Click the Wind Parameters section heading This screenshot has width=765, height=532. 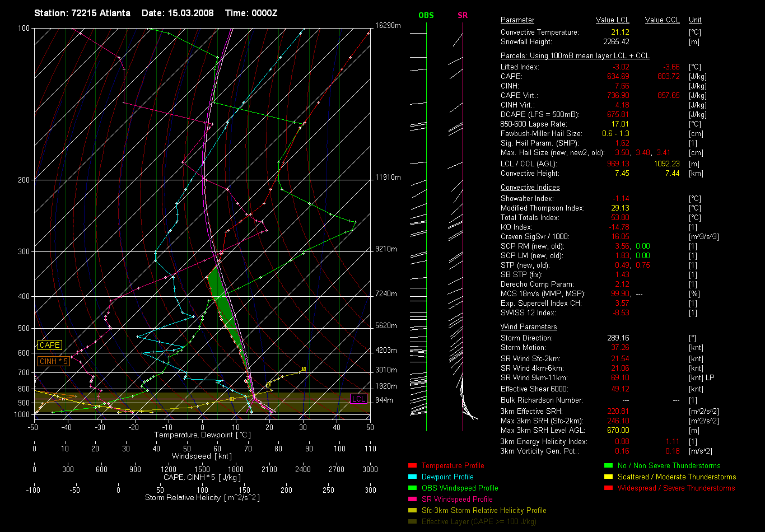click(x=529, y=327)
